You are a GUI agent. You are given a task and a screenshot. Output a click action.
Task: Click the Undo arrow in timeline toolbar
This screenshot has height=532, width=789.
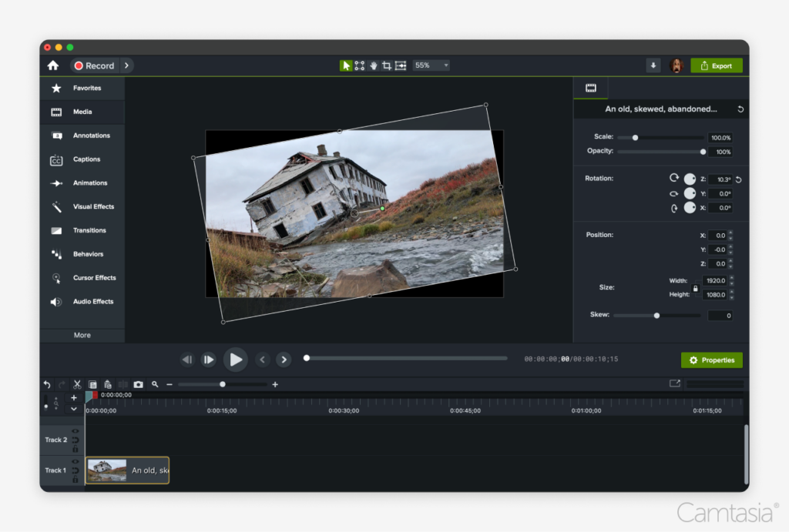[x=47, y=384]
